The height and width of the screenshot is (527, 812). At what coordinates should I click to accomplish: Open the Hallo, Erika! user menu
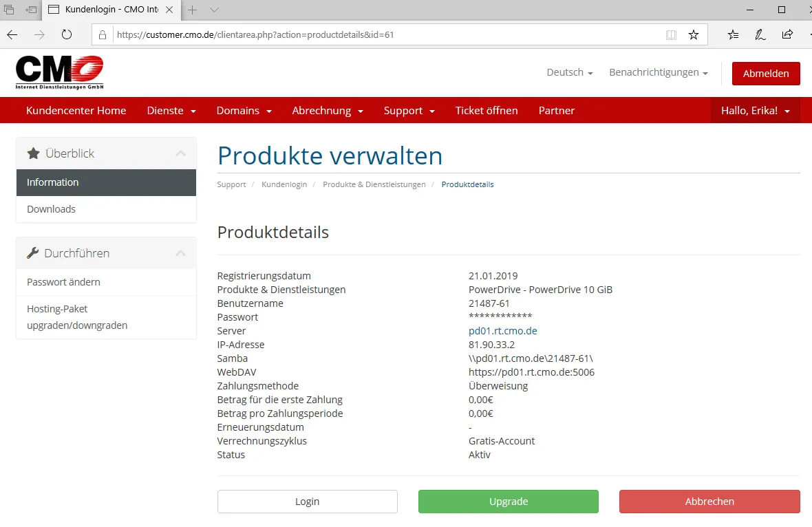coord(756,110)
